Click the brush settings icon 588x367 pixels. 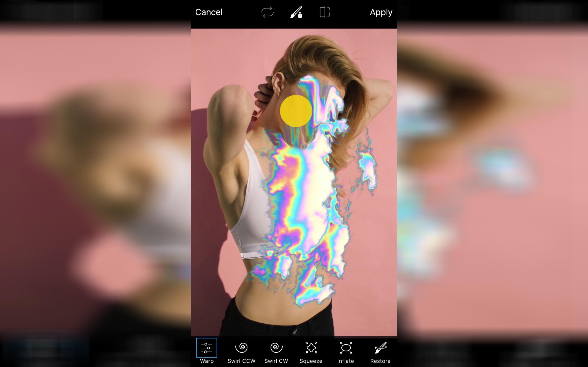[295, 12]
